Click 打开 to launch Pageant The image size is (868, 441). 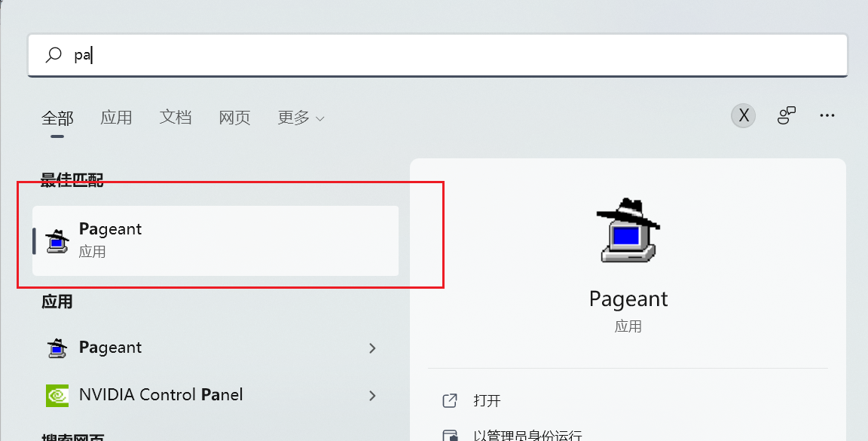pyautogui.click(x=489, y=400)
